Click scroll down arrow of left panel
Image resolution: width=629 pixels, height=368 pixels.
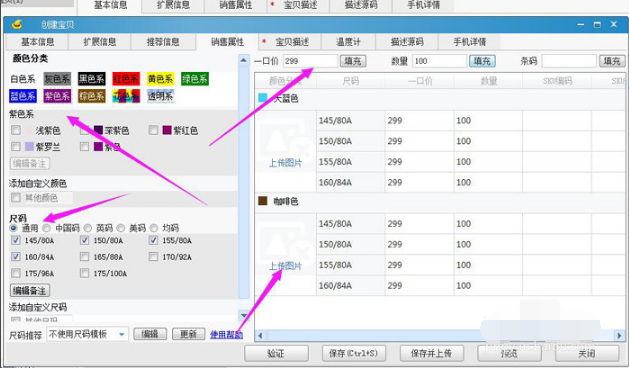(x=243, y=315)
